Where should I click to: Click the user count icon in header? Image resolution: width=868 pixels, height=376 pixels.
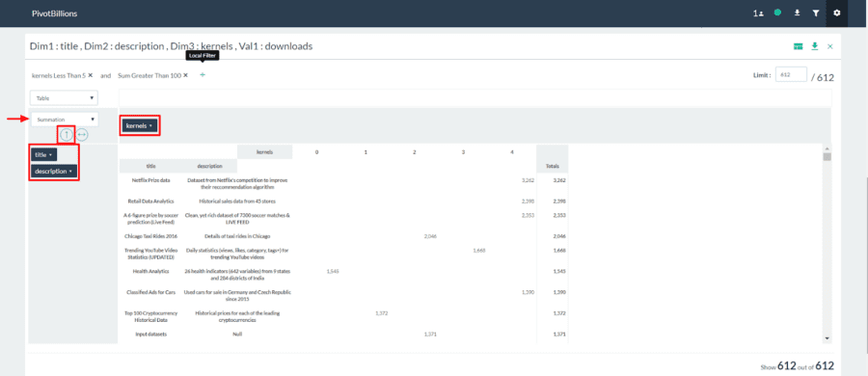[758, 13]
